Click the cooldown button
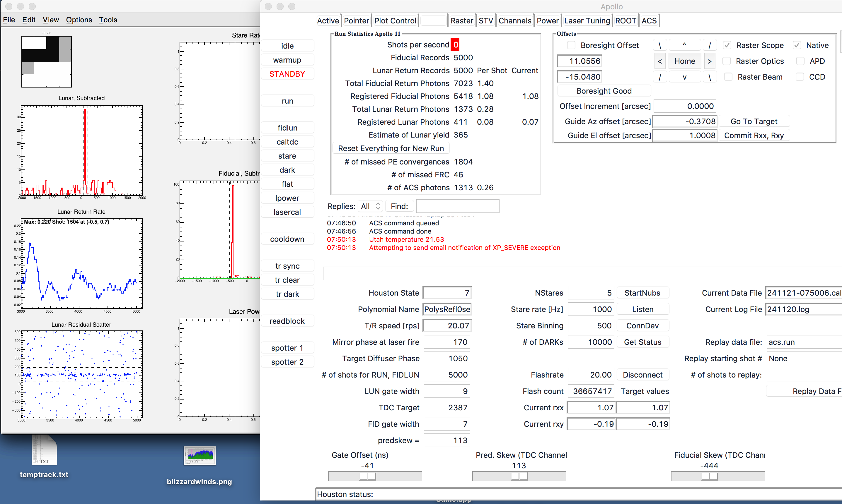The height and width of the screenshot is (504, 842). point(287,239)
